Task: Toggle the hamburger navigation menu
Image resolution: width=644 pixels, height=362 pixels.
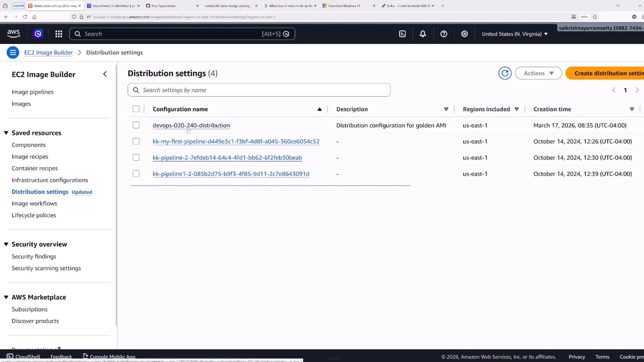Action: pyautogui.click(x=13, y=53)
